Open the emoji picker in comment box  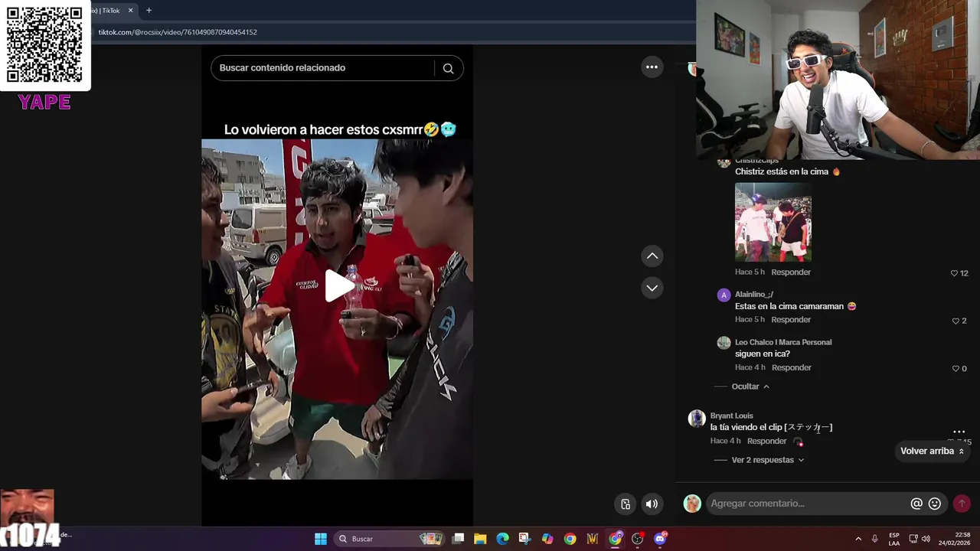(934, 504)
